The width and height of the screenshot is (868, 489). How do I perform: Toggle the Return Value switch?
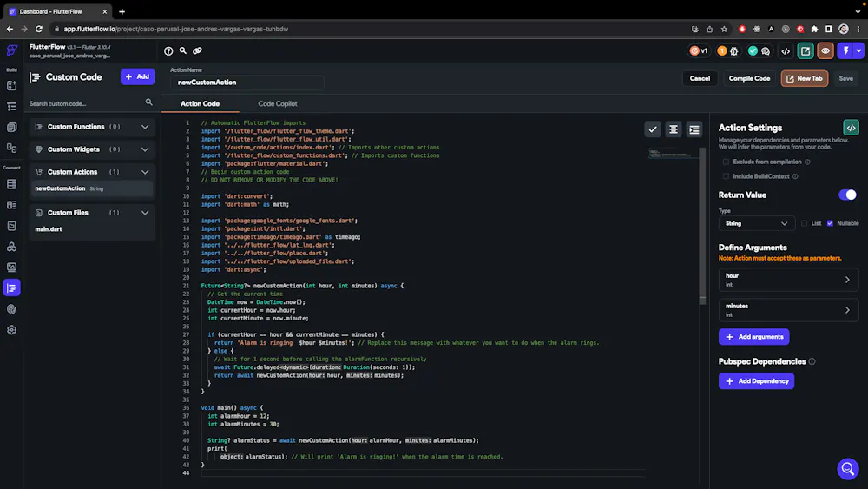(x=847, y=195)
